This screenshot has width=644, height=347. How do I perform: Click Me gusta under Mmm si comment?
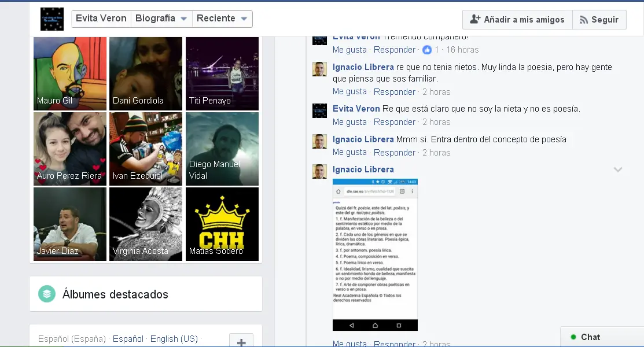point(349,152)
